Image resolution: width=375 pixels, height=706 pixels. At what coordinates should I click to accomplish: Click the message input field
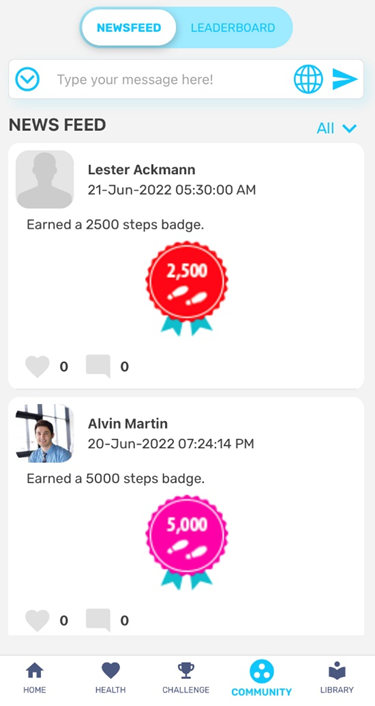[x=171, y=80]
